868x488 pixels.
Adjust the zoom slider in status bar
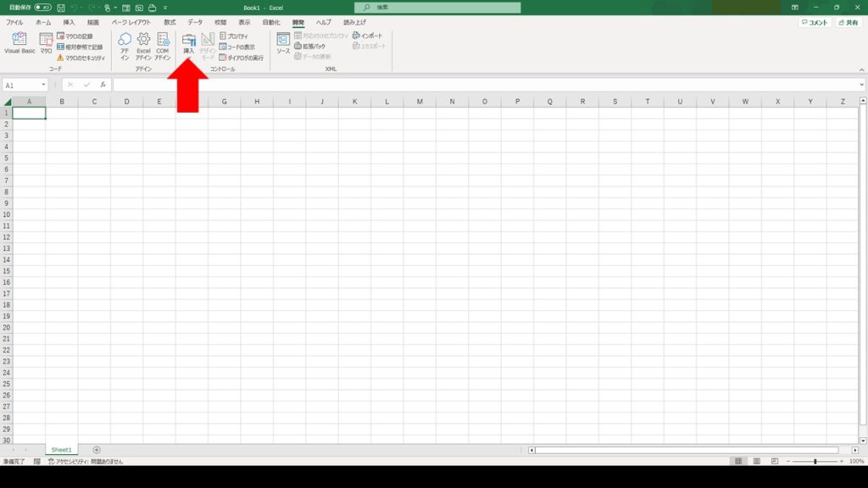point(815,461)
